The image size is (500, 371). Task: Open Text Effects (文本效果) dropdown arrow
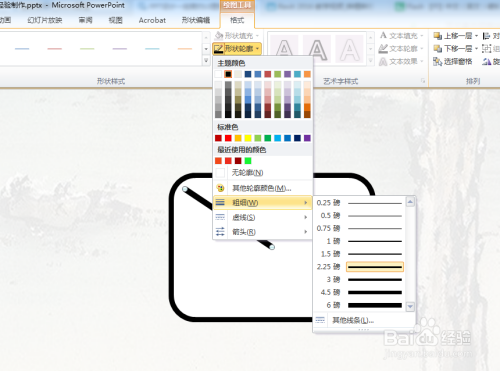(422, 61)
